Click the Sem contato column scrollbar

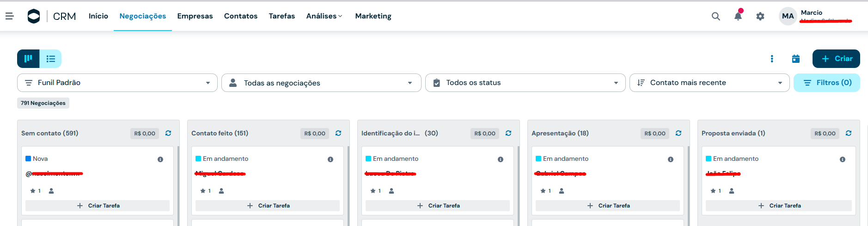click(178, 186)
